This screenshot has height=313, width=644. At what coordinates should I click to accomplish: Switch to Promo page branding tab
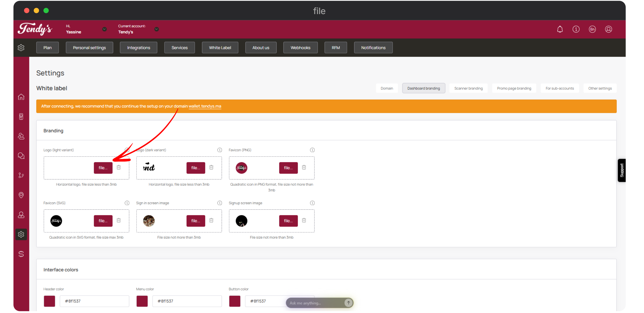tap(514, 88)
